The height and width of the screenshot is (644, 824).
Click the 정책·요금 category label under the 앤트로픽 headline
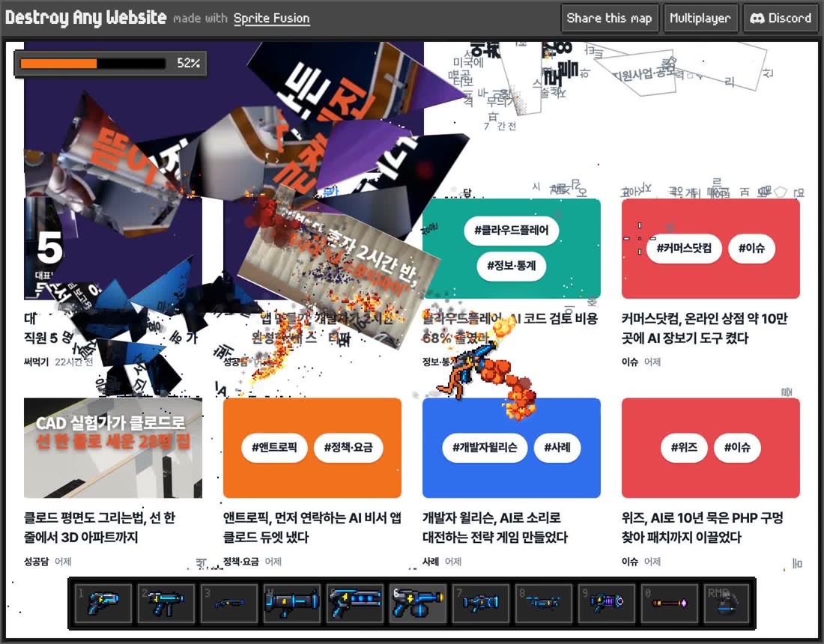[241, 562]
